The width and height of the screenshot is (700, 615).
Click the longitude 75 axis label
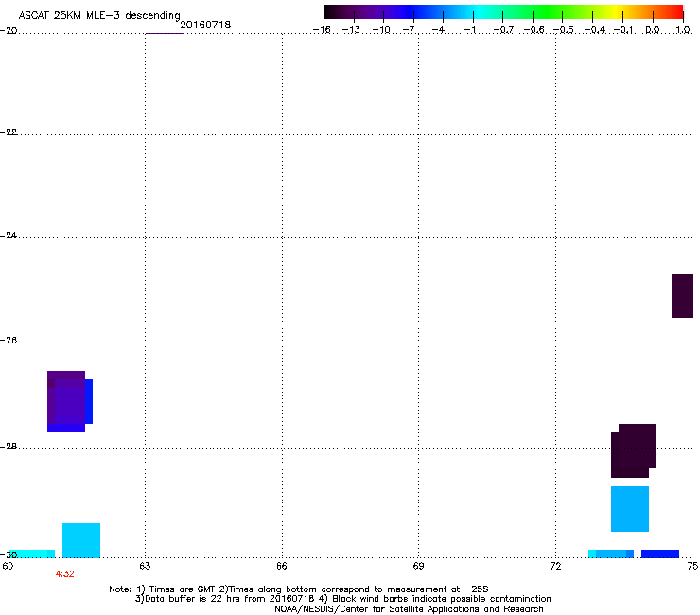pos(692,566)
